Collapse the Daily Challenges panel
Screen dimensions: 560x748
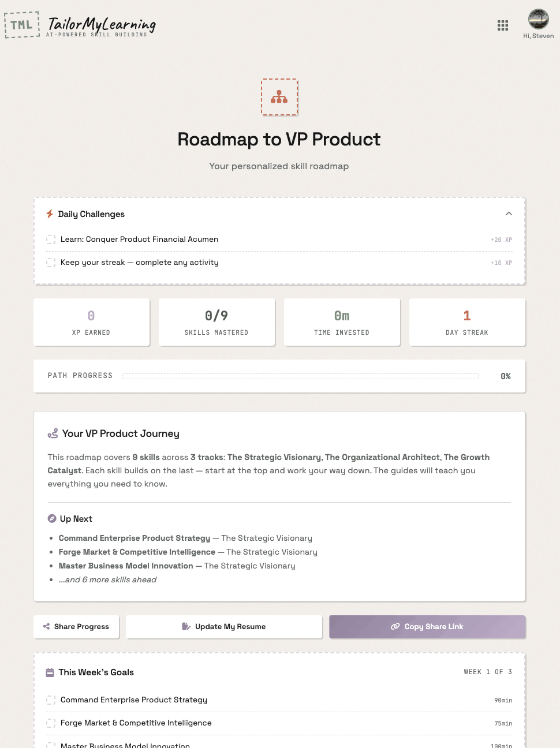[x=509, y=214]
